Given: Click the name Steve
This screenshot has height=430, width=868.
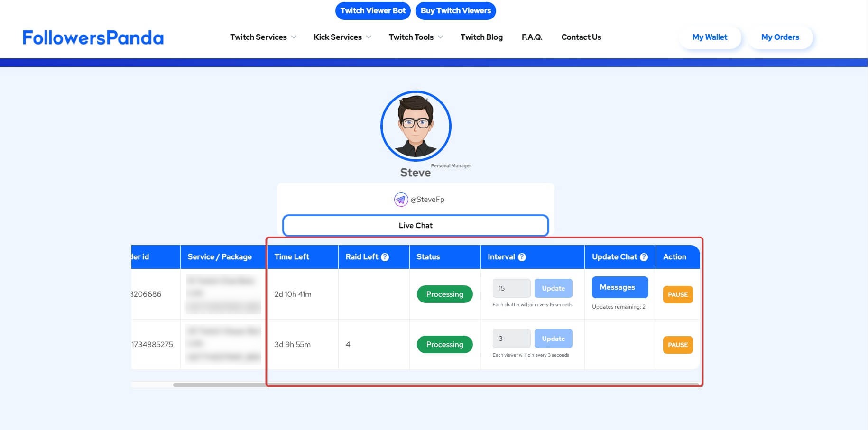Looking at the screenshot, I should coord(416,173).
